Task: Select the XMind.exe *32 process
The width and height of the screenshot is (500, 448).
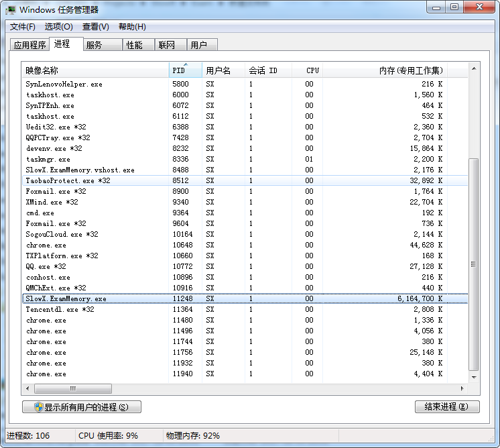Action: [245, 202]
